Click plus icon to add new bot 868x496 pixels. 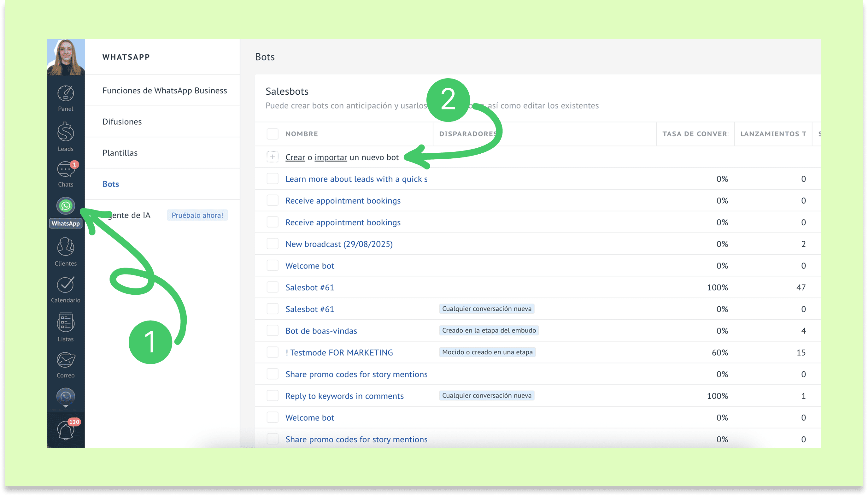[273, 157]
